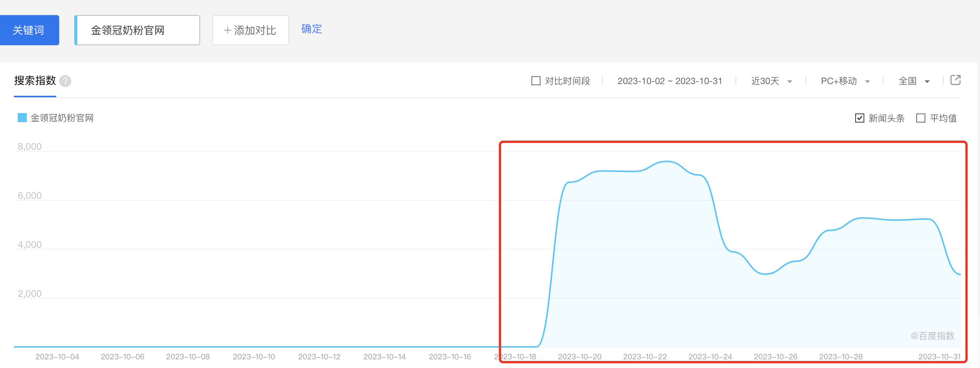Click the 2023-10-20 x-axis date label
Screen dimensions: 980x368
(579, 357)
